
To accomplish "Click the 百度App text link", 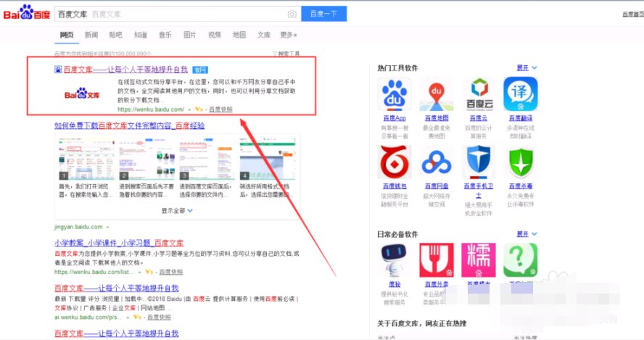I will tap(395, 118).
